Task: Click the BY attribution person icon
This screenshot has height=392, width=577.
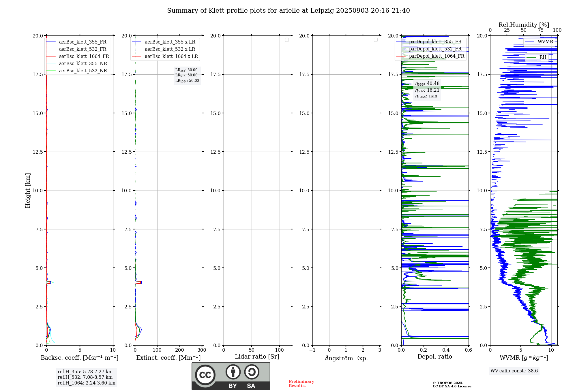Action: click(233, 372)
